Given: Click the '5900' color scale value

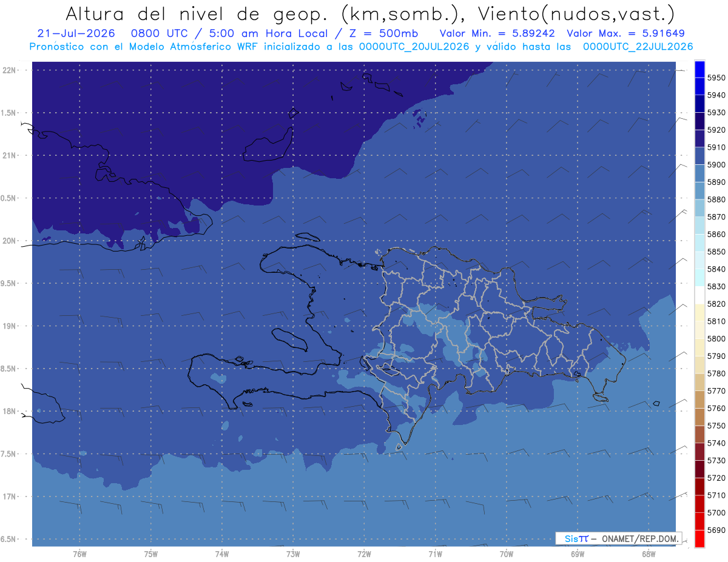Looking at the screenshot, I should pyautogui.click(x=716, y=164).
